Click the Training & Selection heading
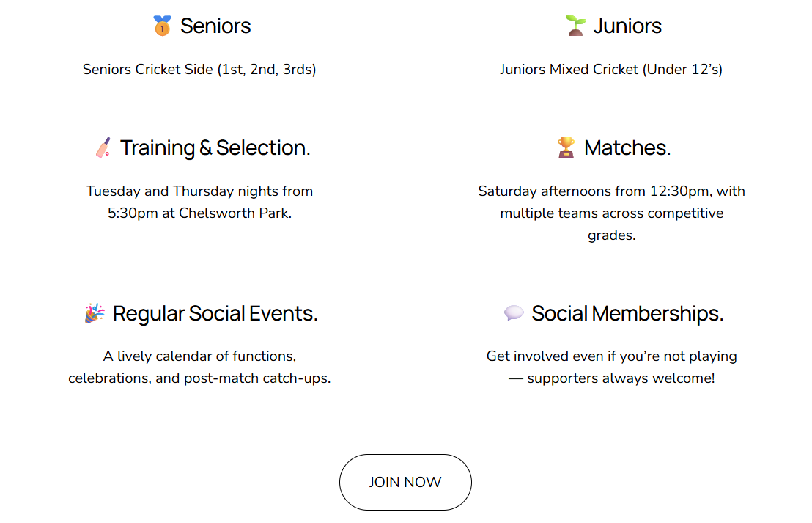The height and width of the screenshot is (523, 812). point(215,148)
